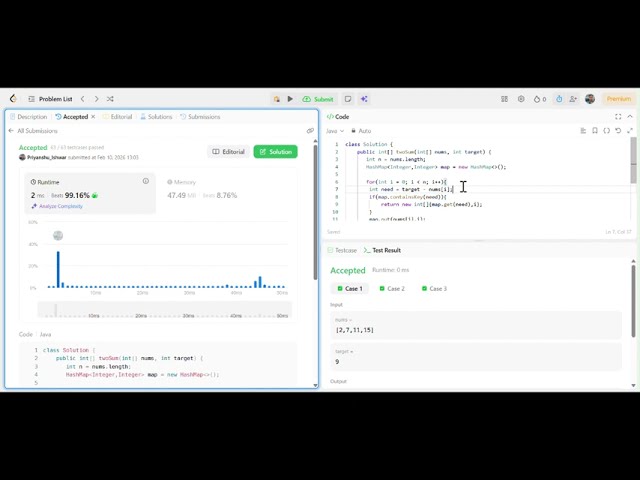Select the Case 2 test case

[392, 289]
